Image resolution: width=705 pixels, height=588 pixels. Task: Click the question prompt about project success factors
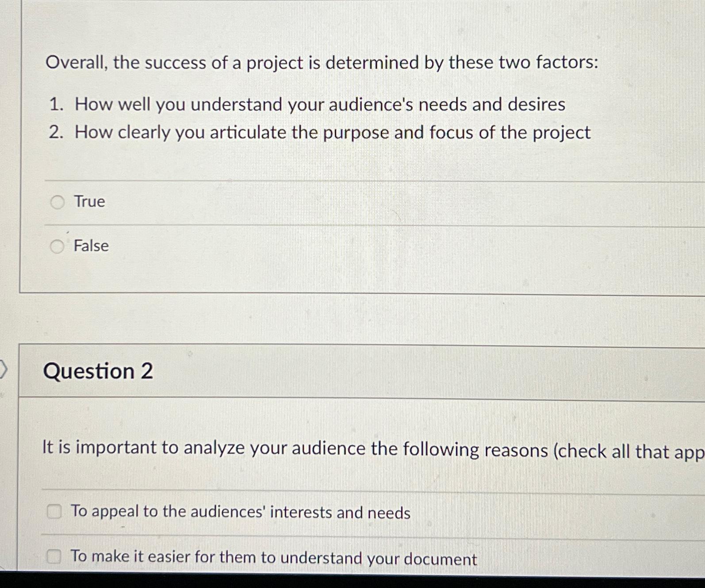[322, 63]
